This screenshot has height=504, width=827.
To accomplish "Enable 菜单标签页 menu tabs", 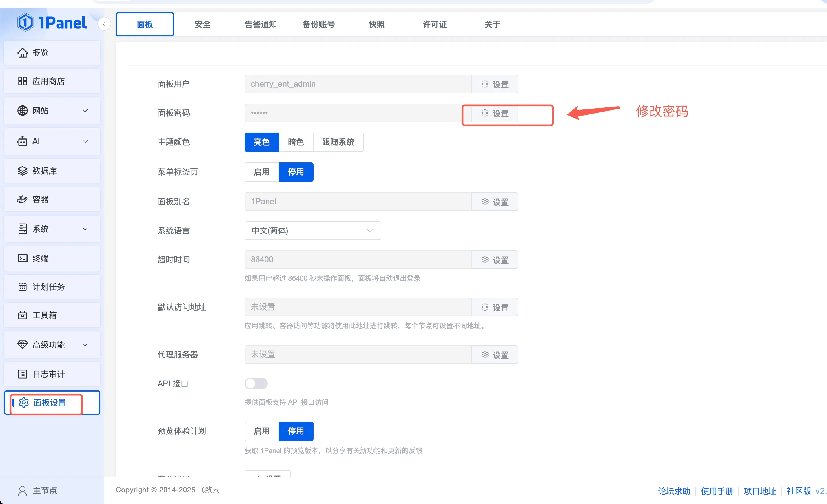I will (x=261, y=172).
